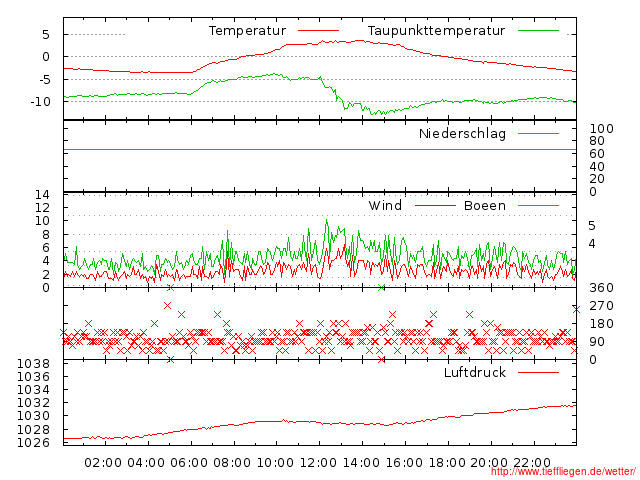The image size is (640, 480).
Task: Click the 10 wind speed axis value
Action: 42,221
